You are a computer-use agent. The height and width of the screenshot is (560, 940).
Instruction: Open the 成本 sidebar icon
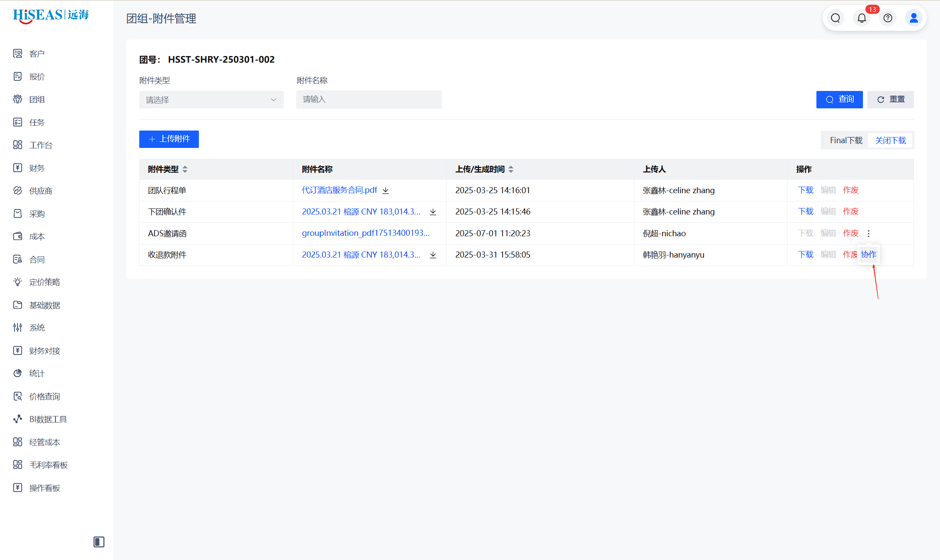tap(17, 236)
